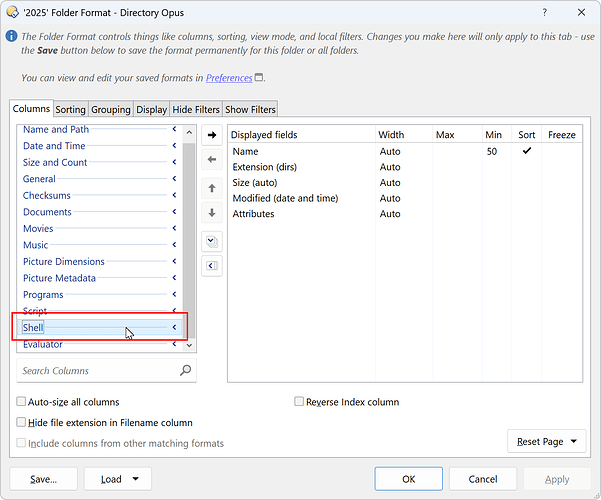Screen dimensions: 601x500
Task: Click the Save... button
Action: tap(43, 479)
